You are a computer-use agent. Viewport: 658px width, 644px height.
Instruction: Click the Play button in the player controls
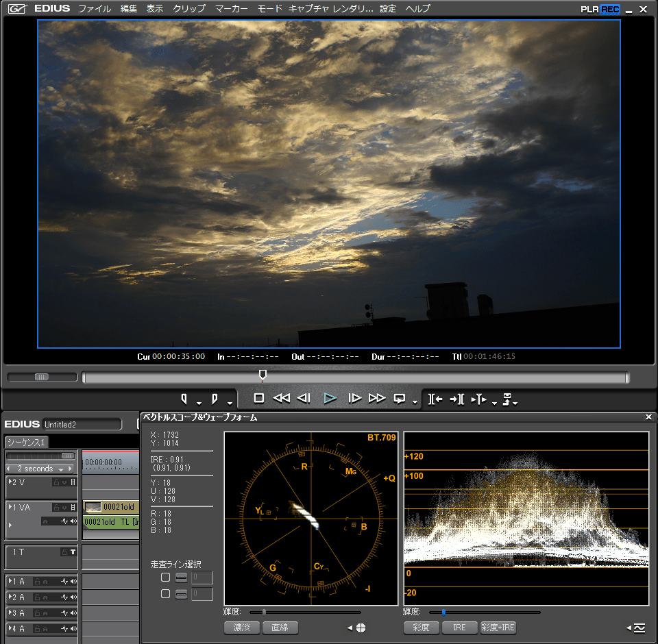330,398
